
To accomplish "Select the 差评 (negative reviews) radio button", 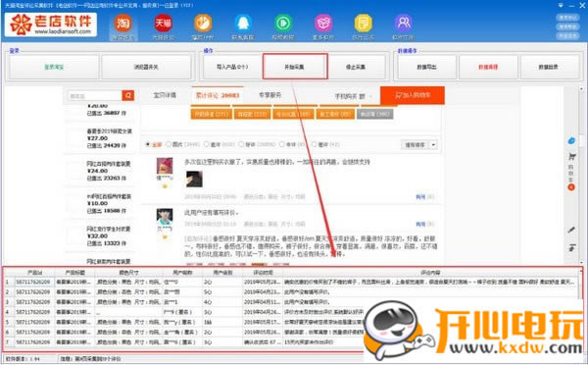I will click(x=315, y=144).
